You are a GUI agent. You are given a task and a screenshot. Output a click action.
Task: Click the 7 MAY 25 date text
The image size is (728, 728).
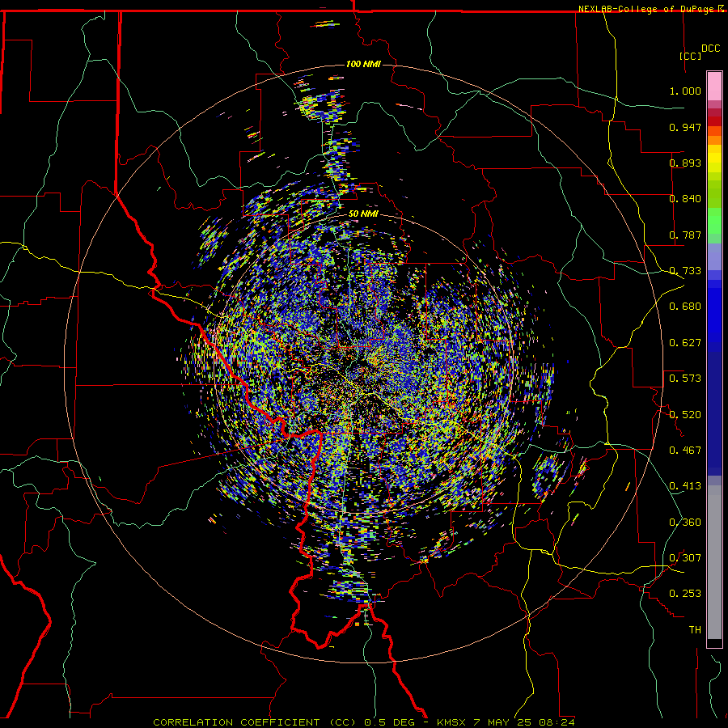503,722
